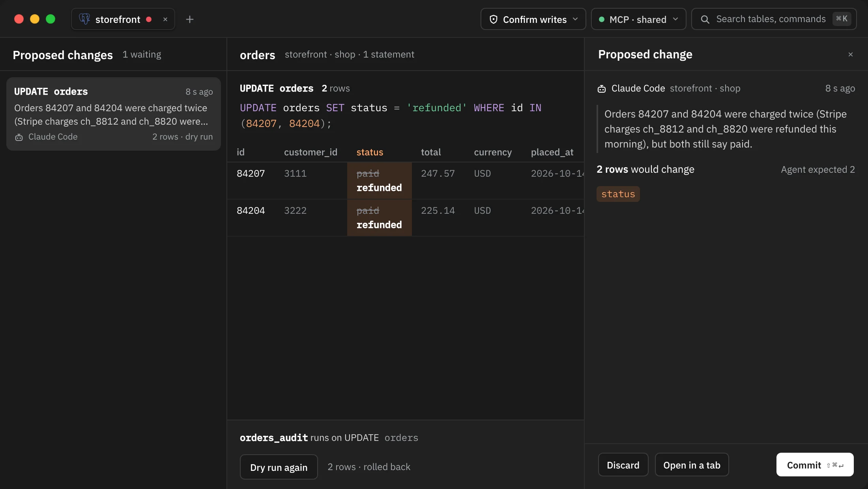The height and width of the screenshot is (489, 868).
Task: Click refunded status cell for order 84204
Action: (379, 218)
